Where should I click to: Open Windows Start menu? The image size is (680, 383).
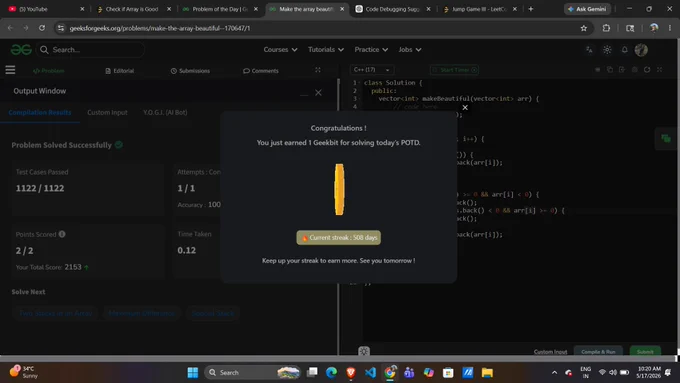[x=193, y=372]
